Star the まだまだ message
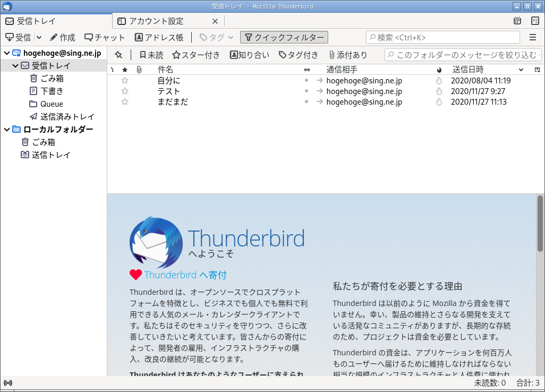Screen dimensions: 545x392 [x=125, y=102]
